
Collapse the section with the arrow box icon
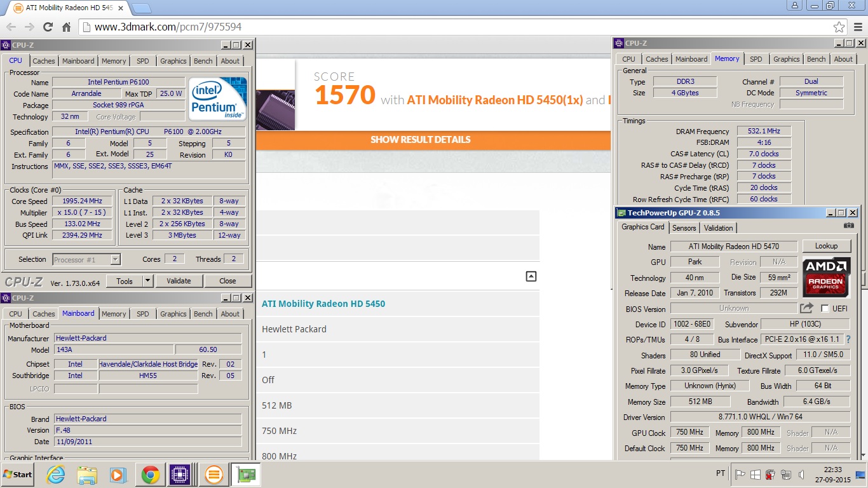(x=531, y=276)
